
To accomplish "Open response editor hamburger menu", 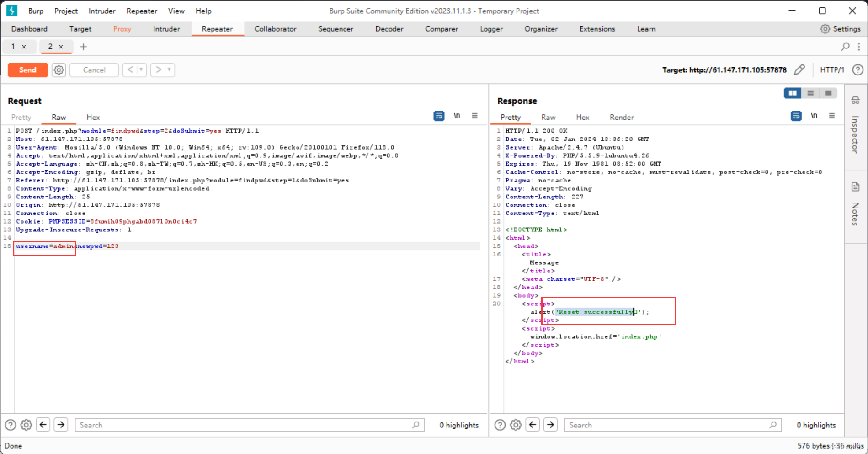I will pos(832,116).
